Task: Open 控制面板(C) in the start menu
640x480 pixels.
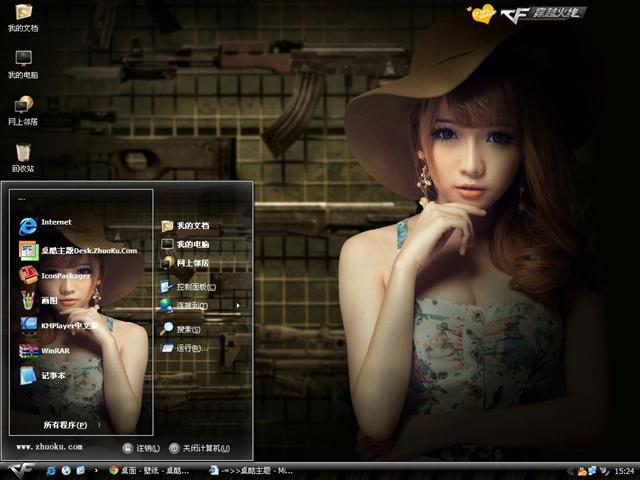Action: 189,286
